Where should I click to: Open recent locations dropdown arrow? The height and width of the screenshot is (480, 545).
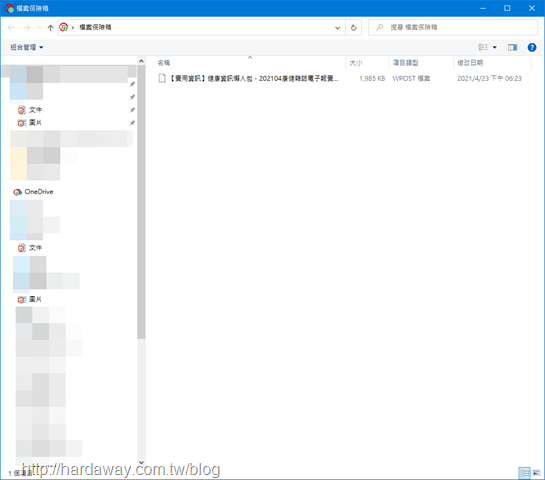(x=39, y=27)
